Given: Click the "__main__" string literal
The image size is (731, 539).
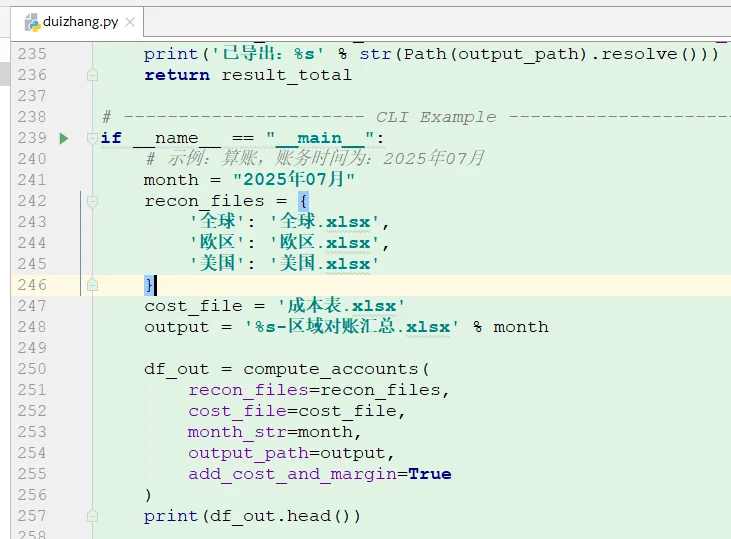Looking at the screenshot, I should coord(320,138).
